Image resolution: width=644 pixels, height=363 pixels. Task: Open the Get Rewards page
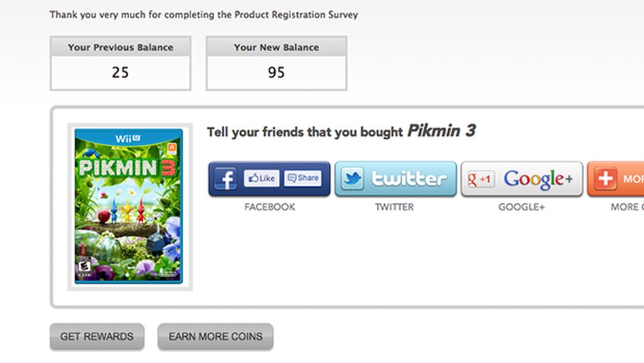(x=97, y=337)
